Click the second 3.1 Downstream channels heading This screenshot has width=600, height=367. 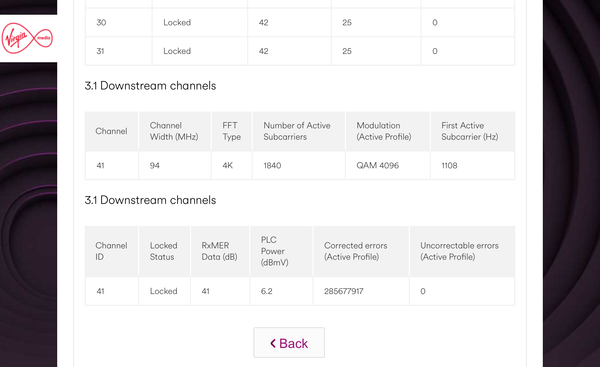tap(150, 200)
